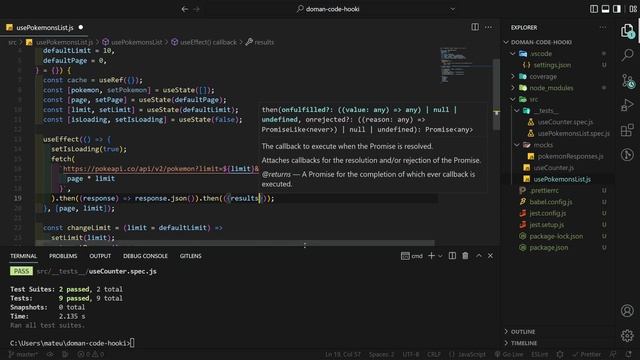Split the editor to the right
This screenshot has width=640, height=360.
475,27
